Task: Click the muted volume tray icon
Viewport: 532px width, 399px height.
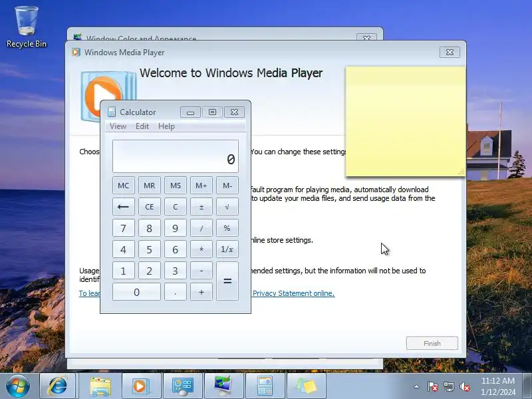Action: 465,386
